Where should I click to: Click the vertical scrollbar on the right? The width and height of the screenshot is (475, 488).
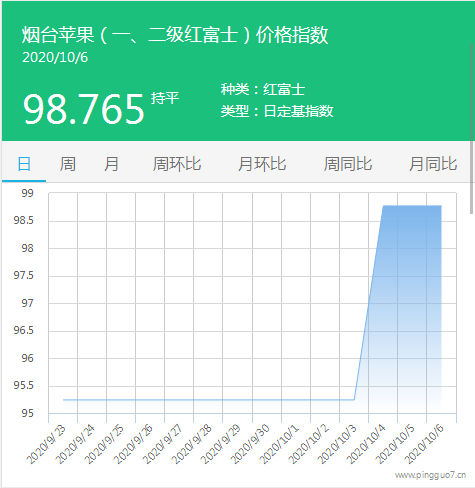(472, 128)
